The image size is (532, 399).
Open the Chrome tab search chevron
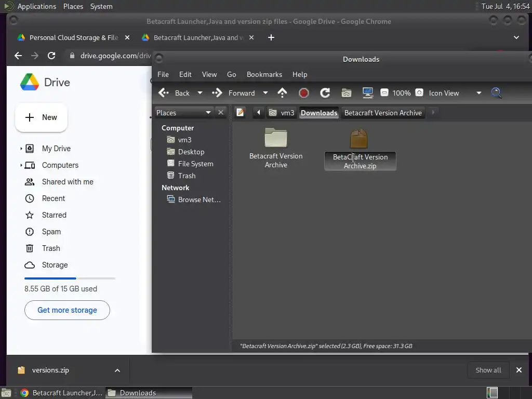point(516,37)
